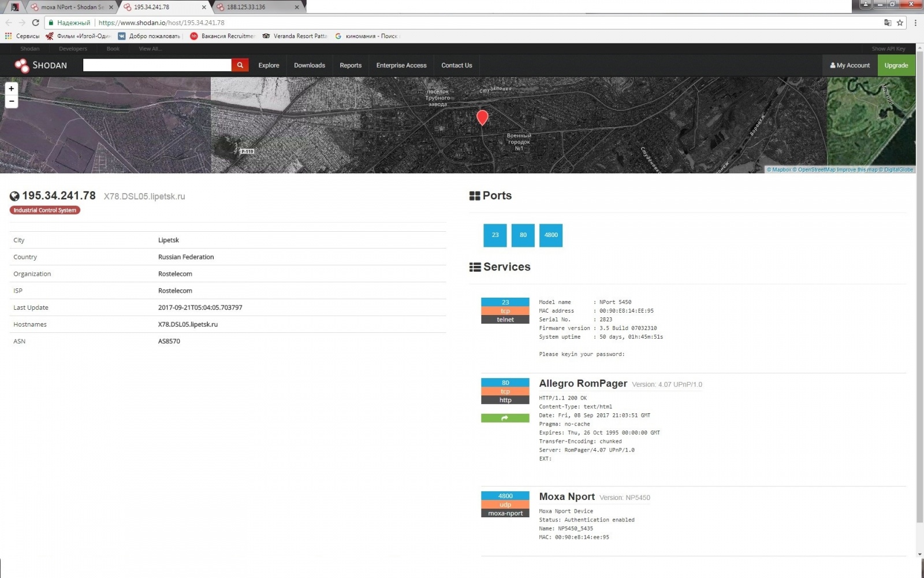Viewport: 924px width, 578px height.
Task: Open the Explore menu item
Action: 269,65
